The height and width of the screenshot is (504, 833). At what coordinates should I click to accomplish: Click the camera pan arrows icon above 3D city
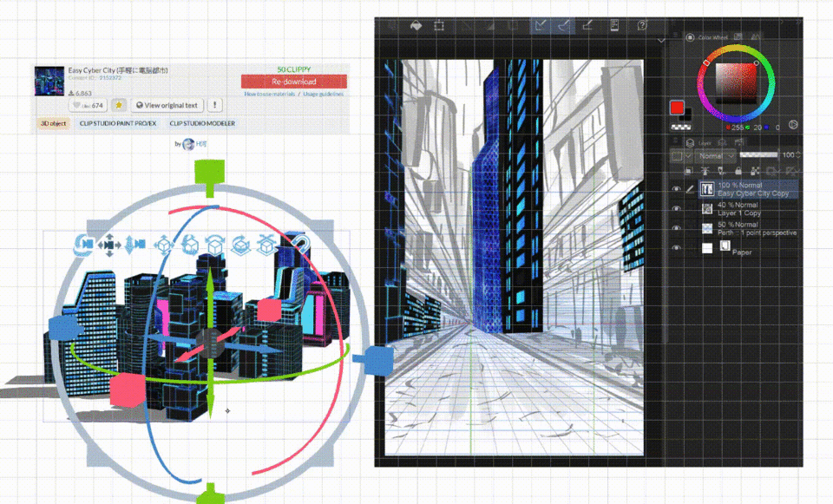click(109, 245)
